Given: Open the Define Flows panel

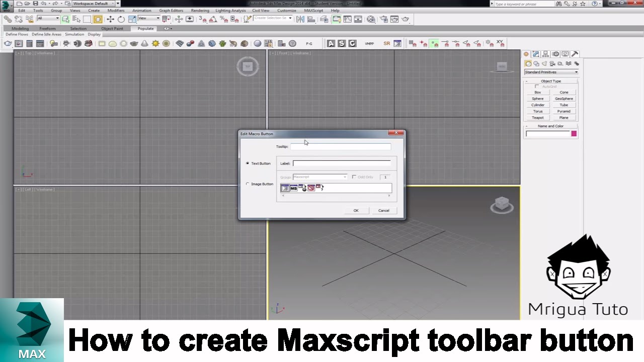Looking at the screenshot, I should (x=17, y=35).
